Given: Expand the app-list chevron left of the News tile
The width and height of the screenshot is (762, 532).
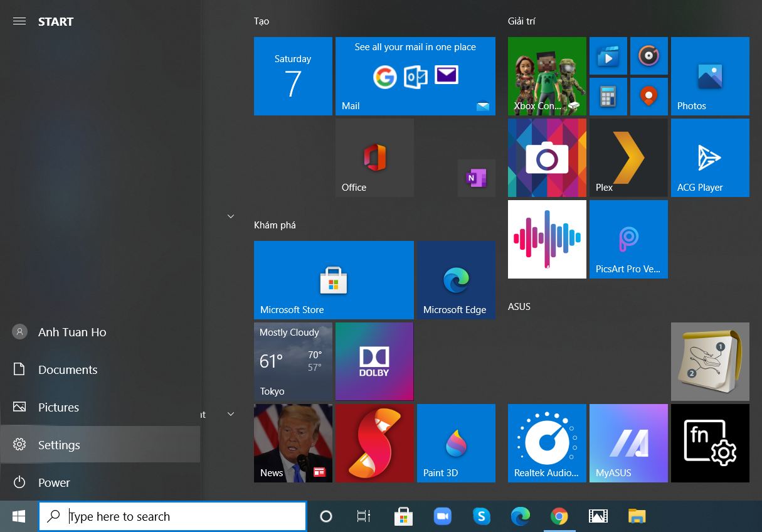Looking at the screenshot, I should (230, 414).
